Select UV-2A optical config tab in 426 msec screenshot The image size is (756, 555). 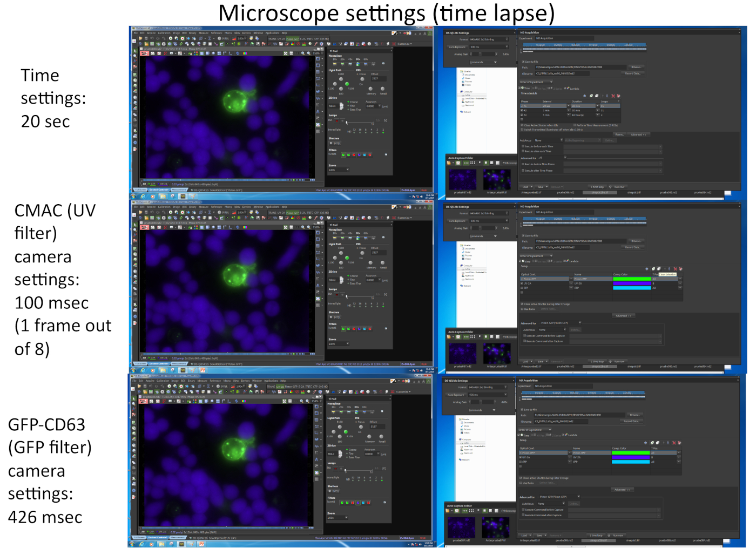[280, 387]
